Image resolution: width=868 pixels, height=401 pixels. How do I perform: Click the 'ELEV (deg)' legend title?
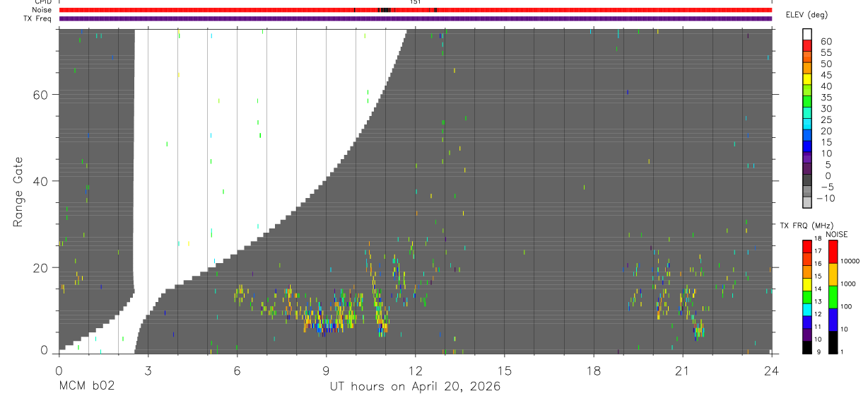(x=807, y=14)
